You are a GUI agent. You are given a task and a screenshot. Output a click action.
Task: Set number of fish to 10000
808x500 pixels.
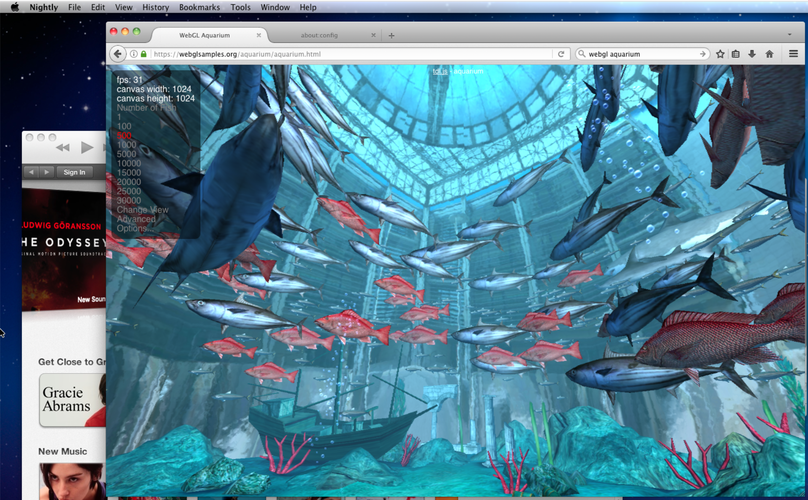pyautogui.click(x=129, y=163)
